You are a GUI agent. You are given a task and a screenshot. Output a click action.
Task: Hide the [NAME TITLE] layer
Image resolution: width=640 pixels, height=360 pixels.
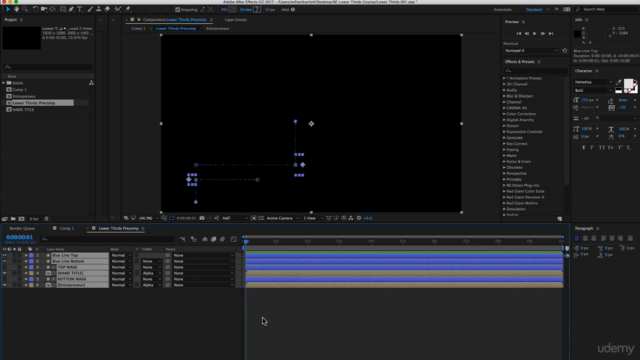pos(4,273)
